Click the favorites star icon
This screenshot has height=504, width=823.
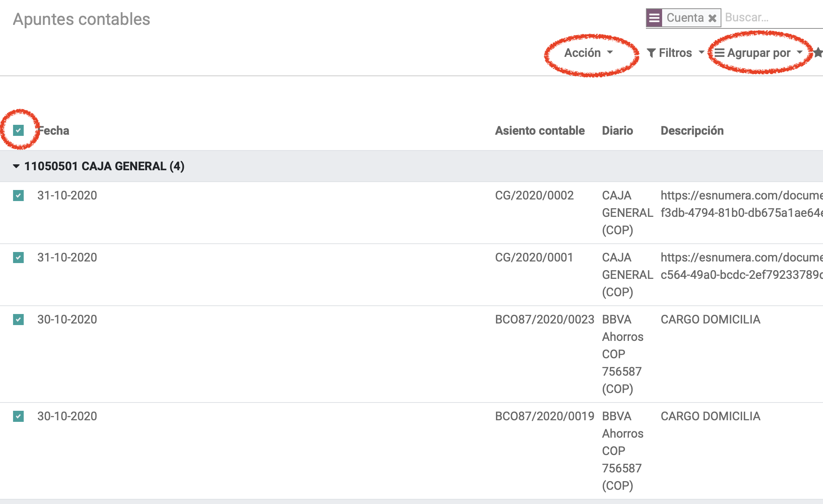(818, 53)
